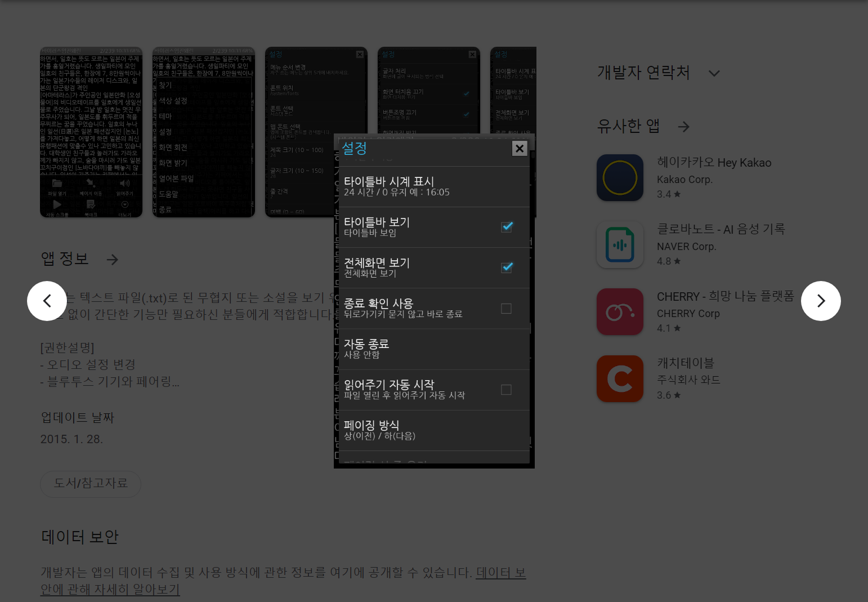Click the 3.4 star rating of Hey Kakao
The image size is (868, 602).
click(x=669, y=194)
